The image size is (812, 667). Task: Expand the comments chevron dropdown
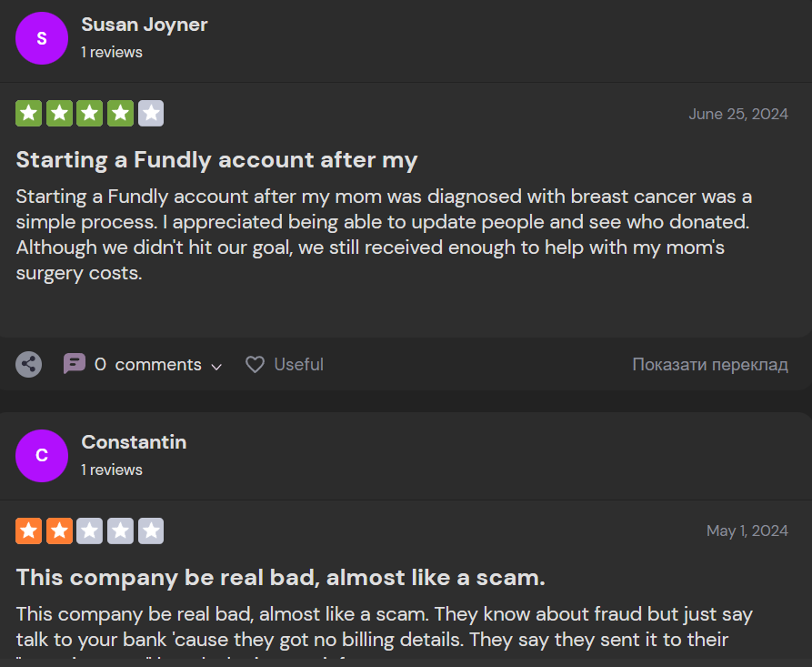216,366
